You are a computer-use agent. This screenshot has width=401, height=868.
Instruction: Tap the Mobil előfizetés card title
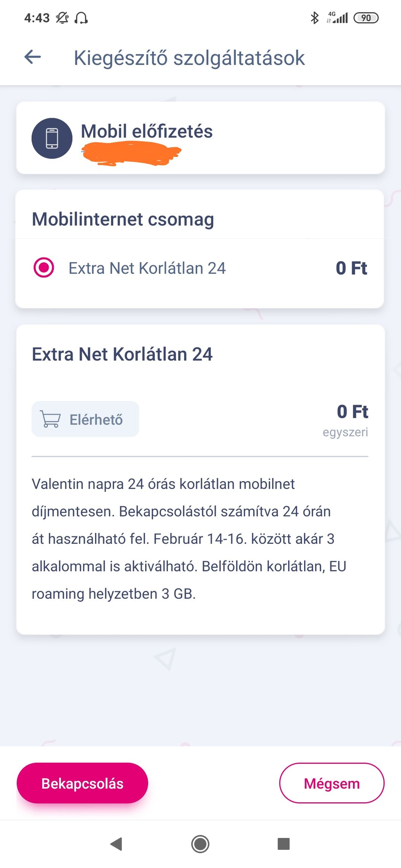(147, 131)
